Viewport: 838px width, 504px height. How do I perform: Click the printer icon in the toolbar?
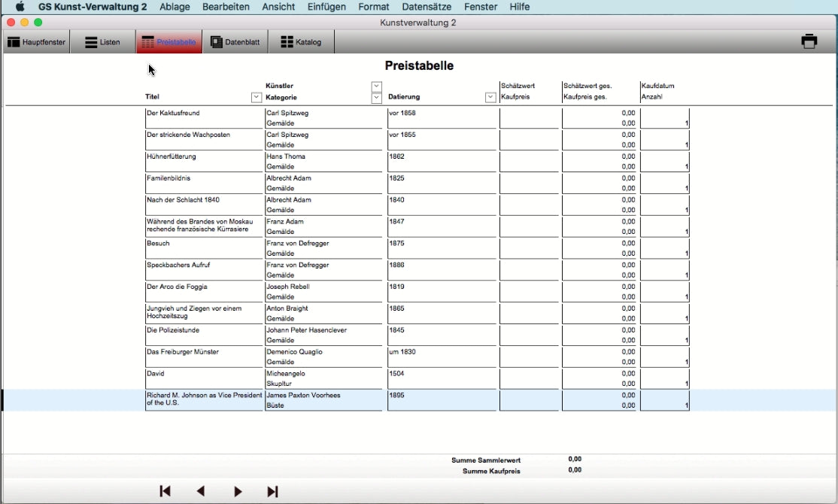coord(809,42)
